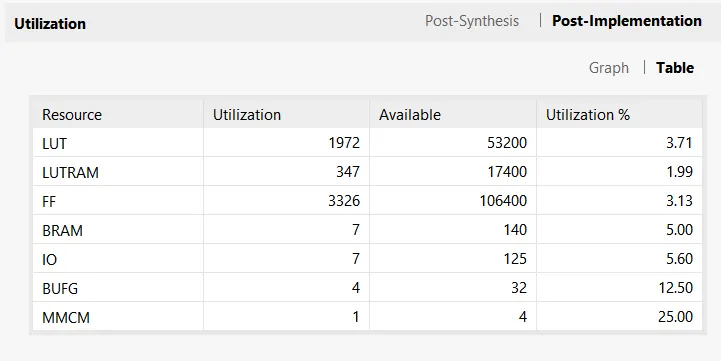The height and width of the screenshot is (361, 721).
Task: Switch to the Post-Synthesis view
Action: (472, 21)
